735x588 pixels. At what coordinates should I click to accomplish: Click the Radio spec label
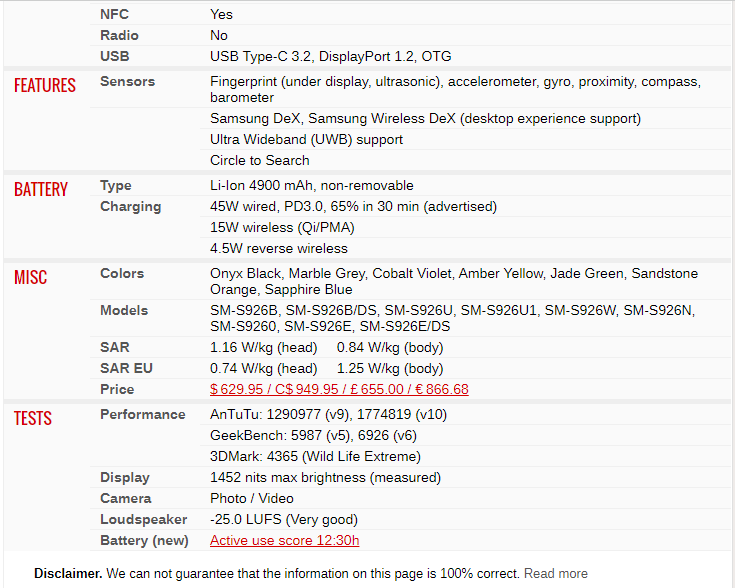click(120, 36)
